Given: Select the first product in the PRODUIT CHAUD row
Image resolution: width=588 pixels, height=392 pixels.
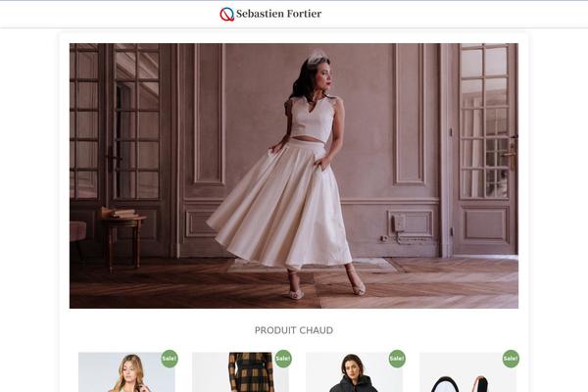Looking at the screenshot, I should coord(126,371).
